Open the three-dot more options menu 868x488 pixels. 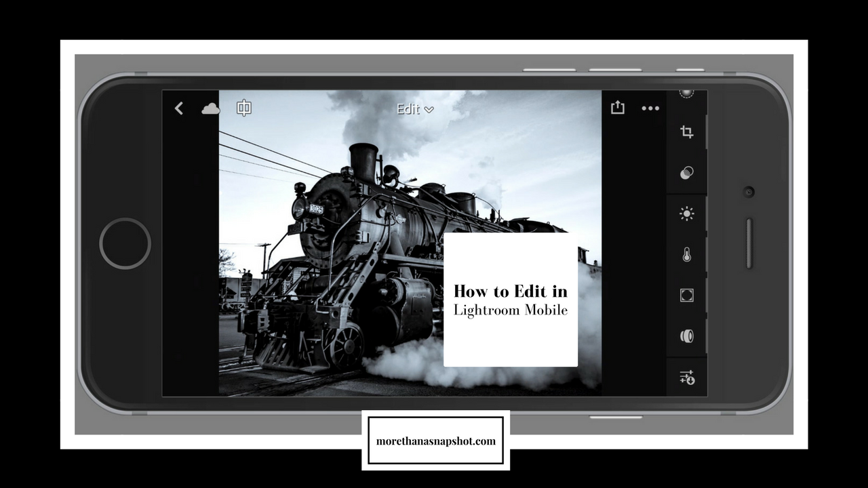(x=650, y=108)
